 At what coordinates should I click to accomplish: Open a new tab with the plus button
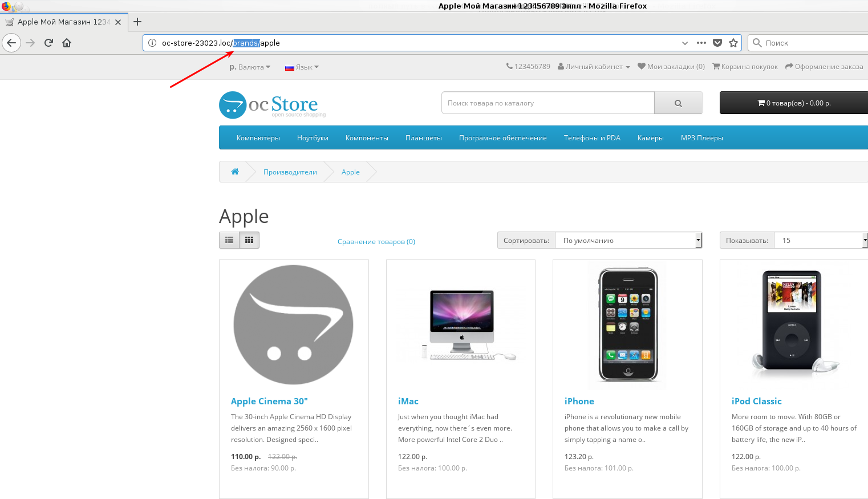pos(137,22)
